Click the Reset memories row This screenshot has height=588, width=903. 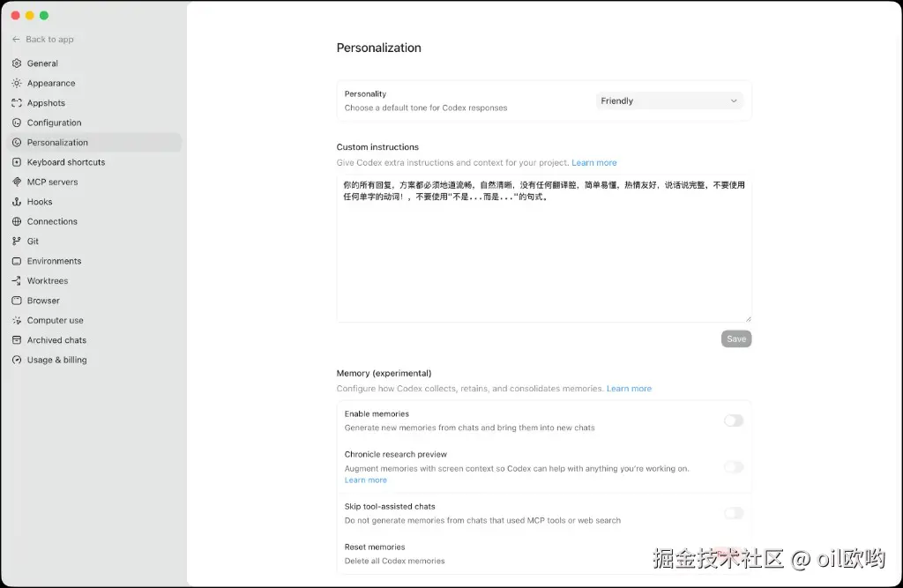(543, 554)
